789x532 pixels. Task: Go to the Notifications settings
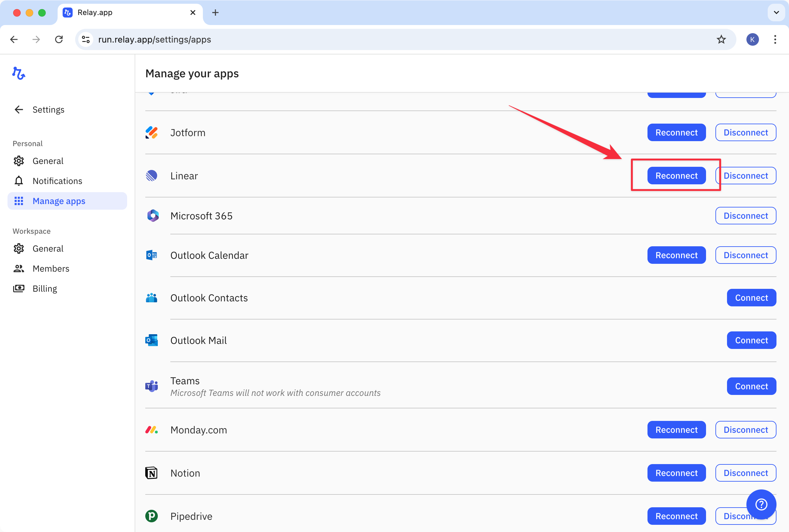57,181
